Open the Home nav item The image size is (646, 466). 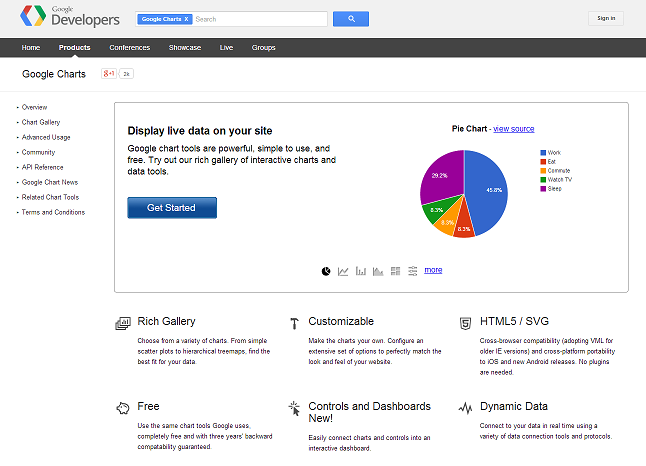pyautogui.click(x=31, y=48)
